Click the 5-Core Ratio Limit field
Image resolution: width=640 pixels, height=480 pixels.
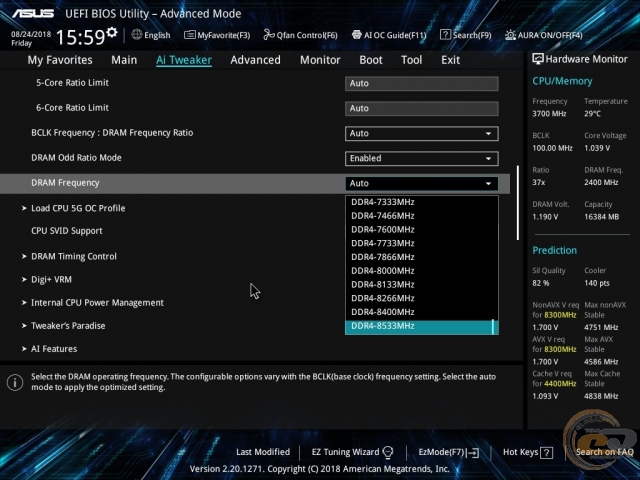point(422,83)
